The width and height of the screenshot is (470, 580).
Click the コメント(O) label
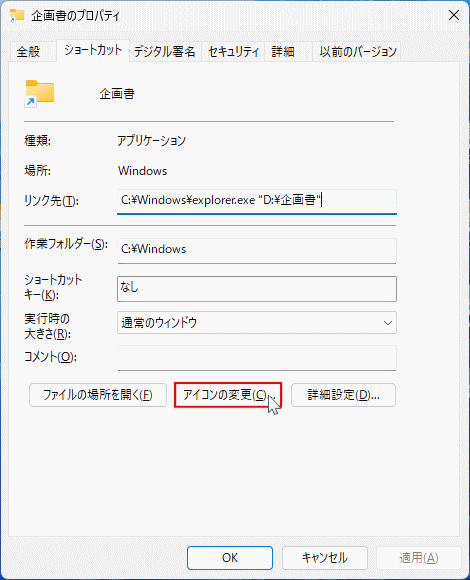click(50, 357)
